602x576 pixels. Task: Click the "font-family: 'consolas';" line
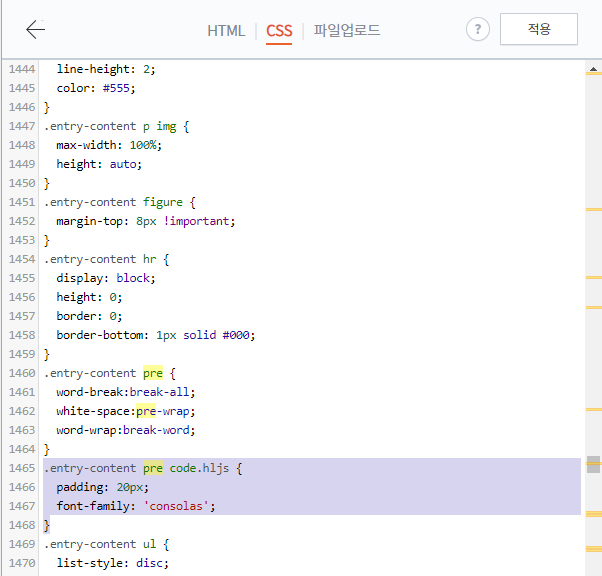pyautogui.click(x=136, y=506)
